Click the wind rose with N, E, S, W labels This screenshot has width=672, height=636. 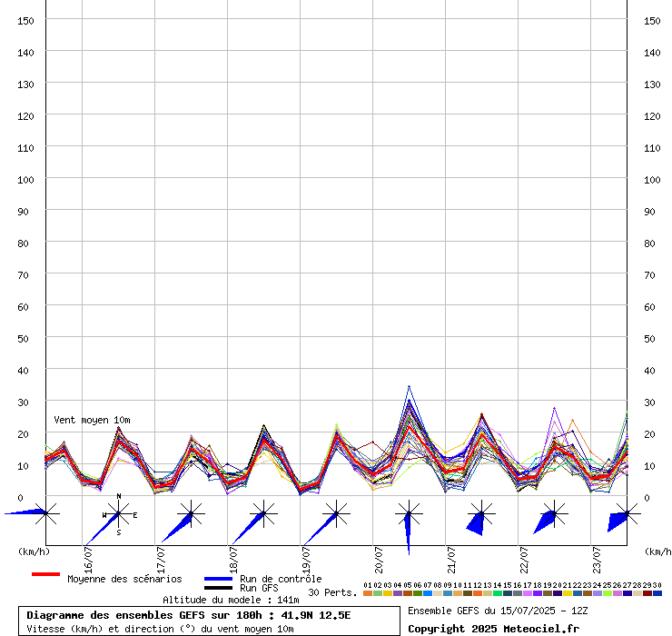(119, 513)
